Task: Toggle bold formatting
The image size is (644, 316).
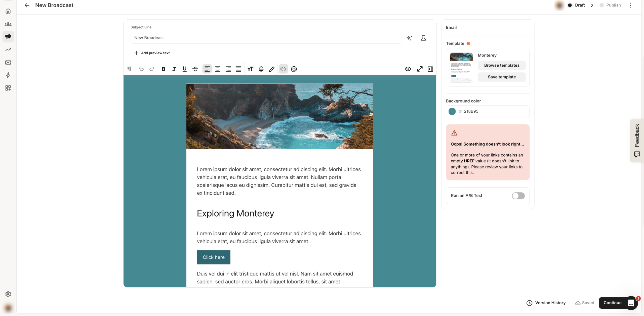Action: pyautogui.click(x=164, y=69)
